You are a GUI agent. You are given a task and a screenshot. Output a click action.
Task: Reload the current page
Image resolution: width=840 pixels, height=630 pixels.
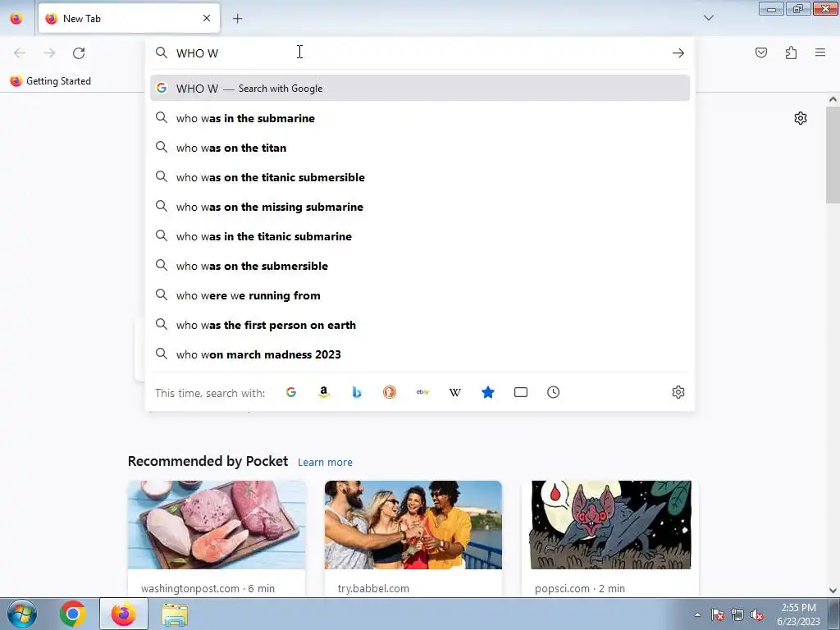[79, 52]
